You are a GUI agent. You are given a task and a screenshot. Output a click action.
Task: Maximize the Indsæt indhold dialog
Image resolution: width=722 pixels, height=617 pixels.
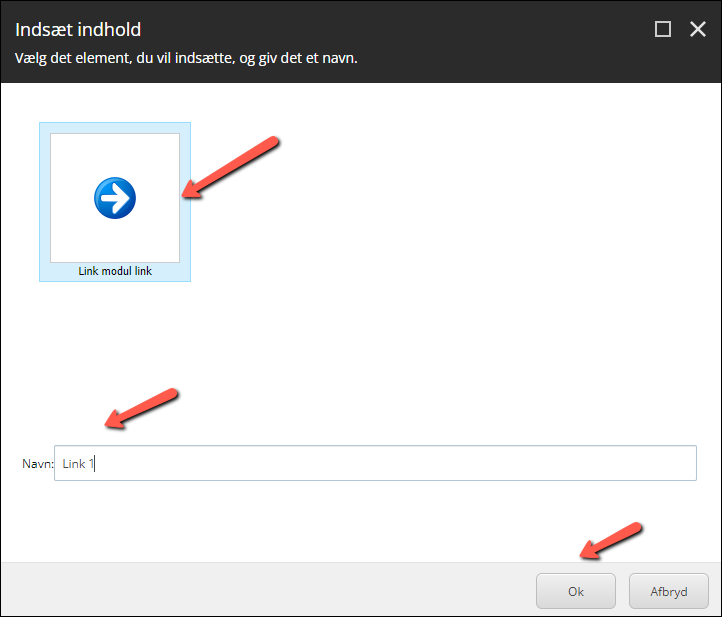coord(663,29)
